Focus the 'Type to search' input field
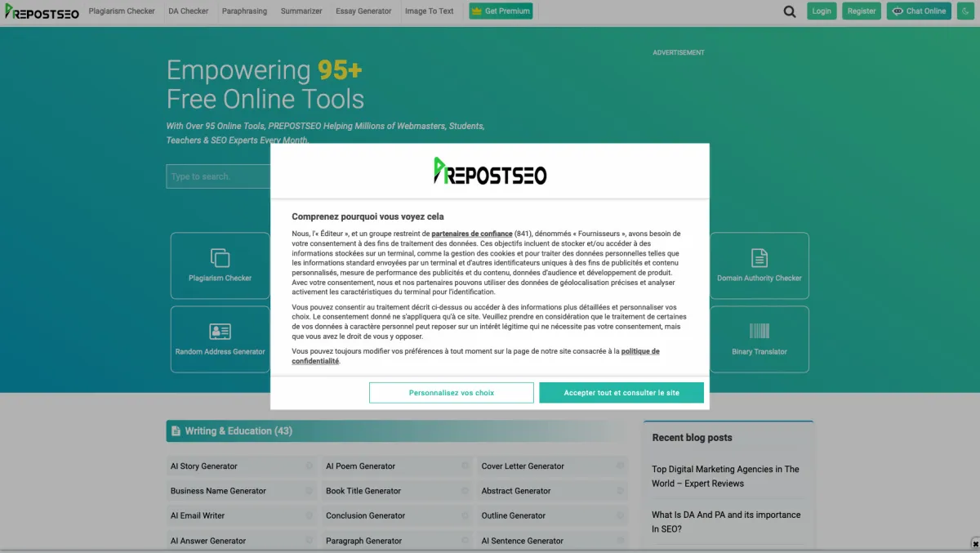The image size is (980, 553). pos(219,176)
